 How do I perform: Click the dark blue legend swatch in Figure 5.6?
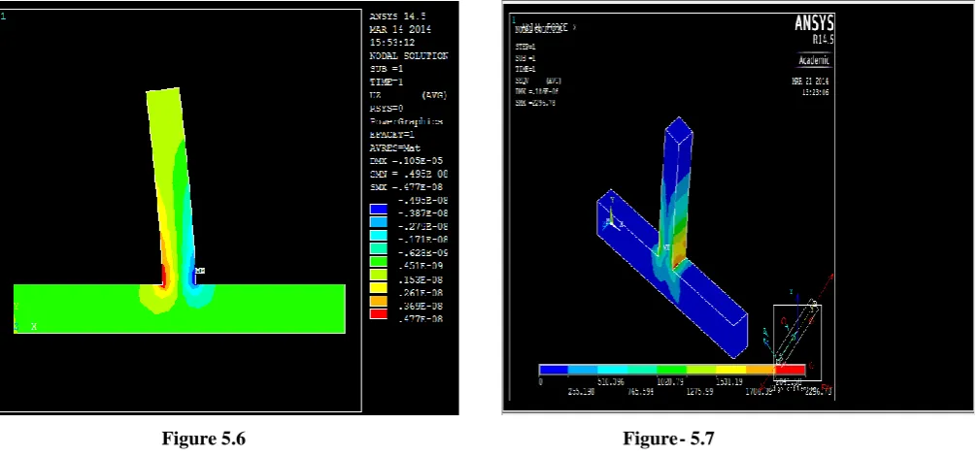[x=379, y=209]
